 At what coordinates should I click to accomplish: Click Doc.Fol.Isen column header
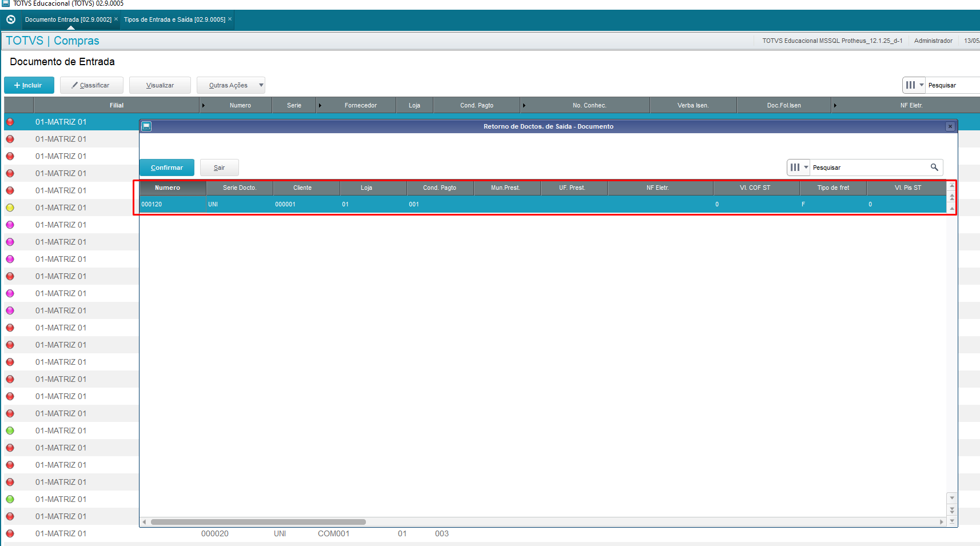click(784, 105)
